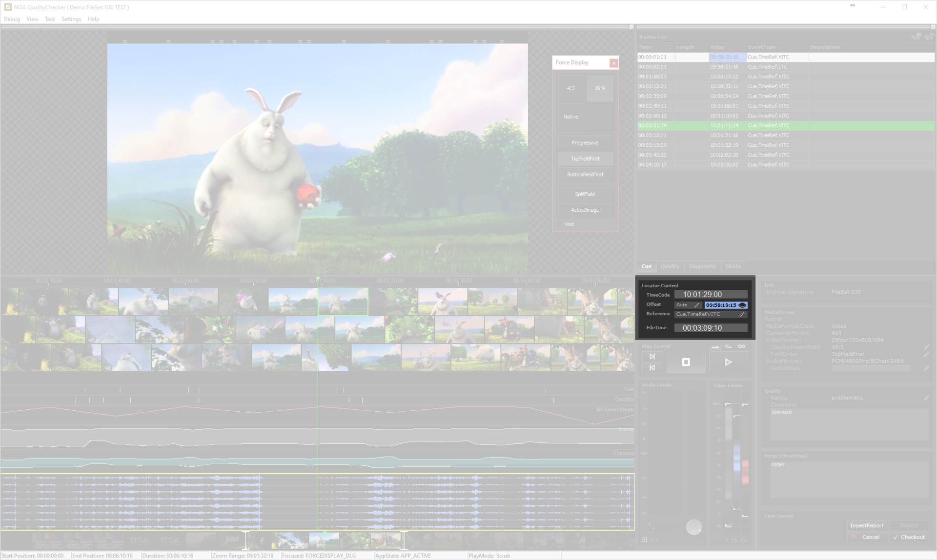The image size is (937, 560).
Task: Select BottomFieldFirst field order
Action: (x=585, y=175)
